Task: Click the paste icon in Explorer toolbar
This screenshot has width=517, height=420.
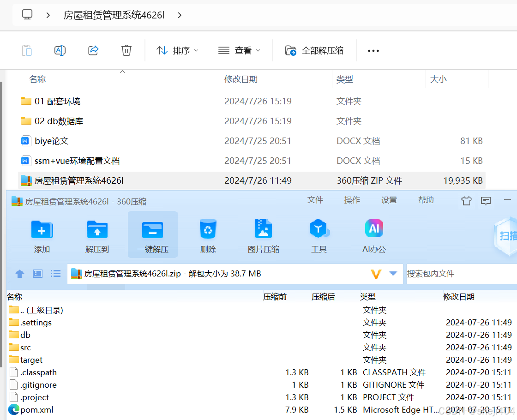Action: pyautogui.click(x=27, y=50)
